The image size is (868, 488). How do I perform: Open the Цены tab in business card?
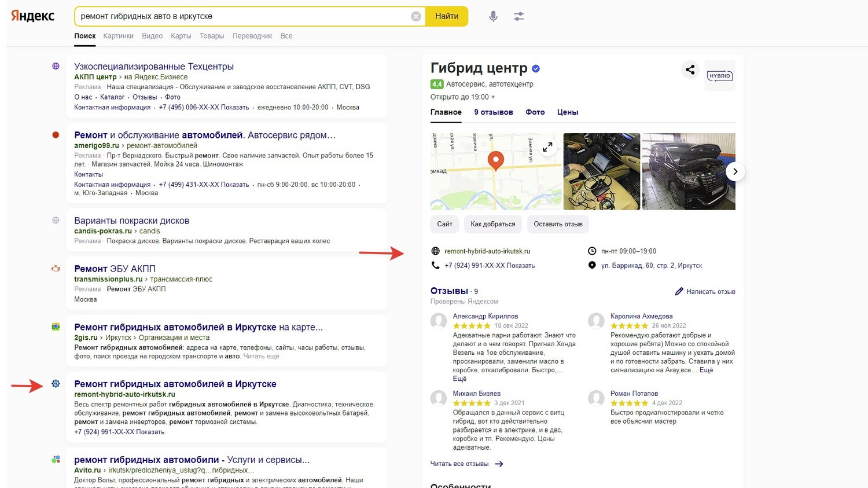coord(568,112)
